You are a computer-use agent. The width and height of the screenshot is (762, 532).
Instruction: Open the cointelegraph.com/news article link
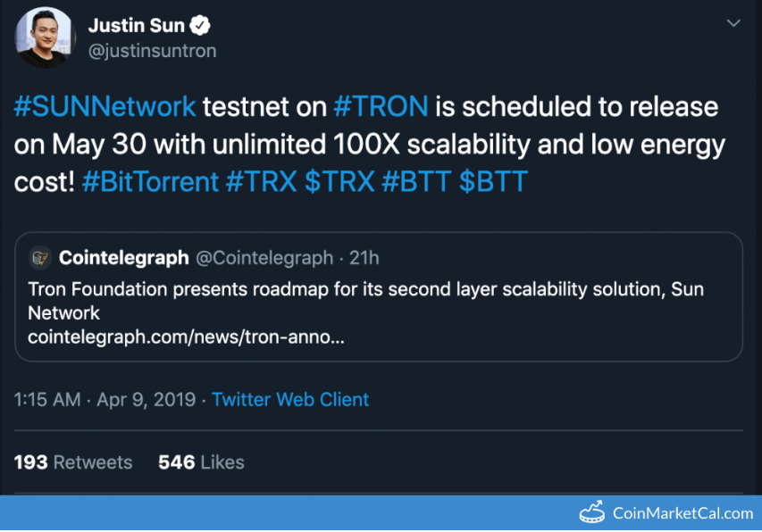click(x=186, y=337)
